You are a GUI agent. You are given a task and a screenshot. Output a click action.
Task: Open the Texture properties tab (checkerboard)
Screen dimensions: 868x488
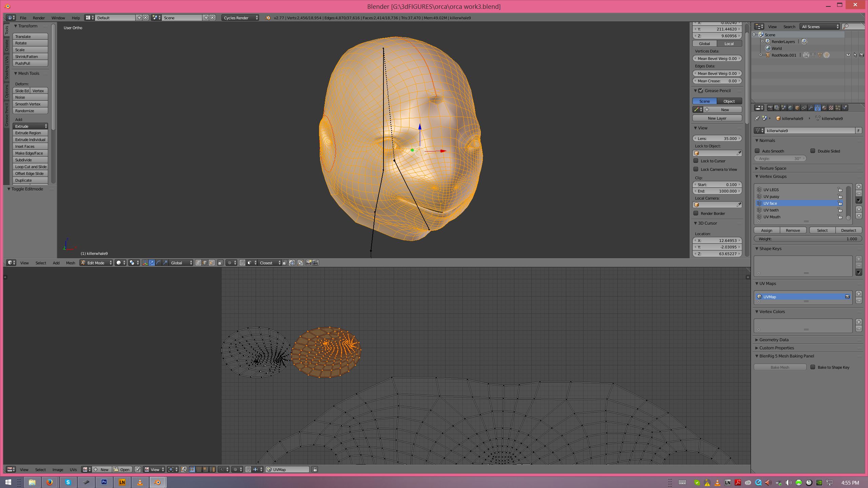click(x=831, y=108)
